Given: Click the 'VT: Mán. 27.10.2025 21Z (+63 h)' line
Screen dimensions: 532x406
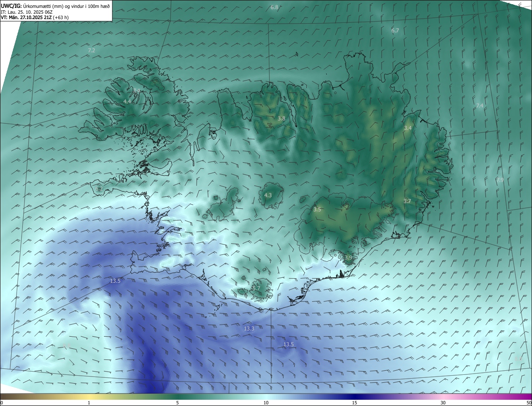Looking at the screenshot, I should pos(35,17).
